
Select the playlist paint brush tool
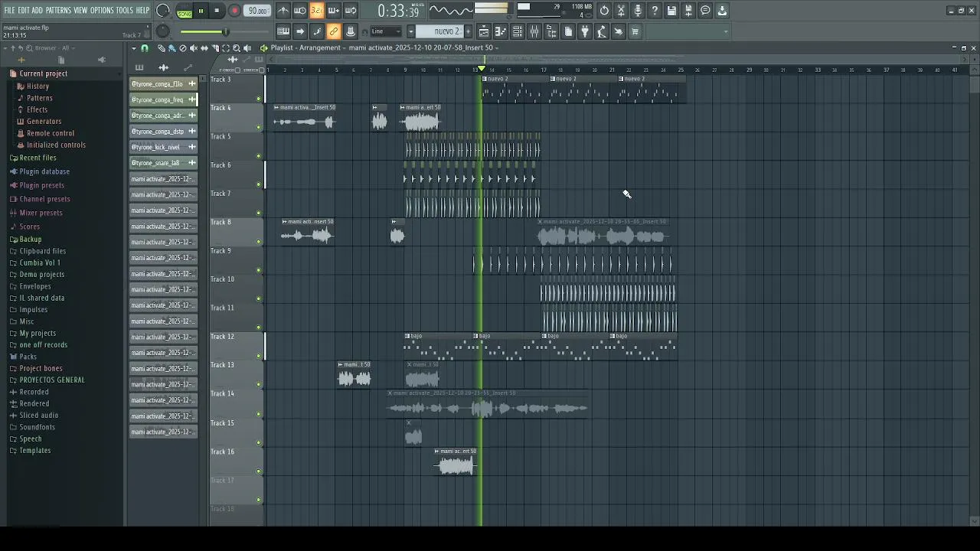[171, 48]
